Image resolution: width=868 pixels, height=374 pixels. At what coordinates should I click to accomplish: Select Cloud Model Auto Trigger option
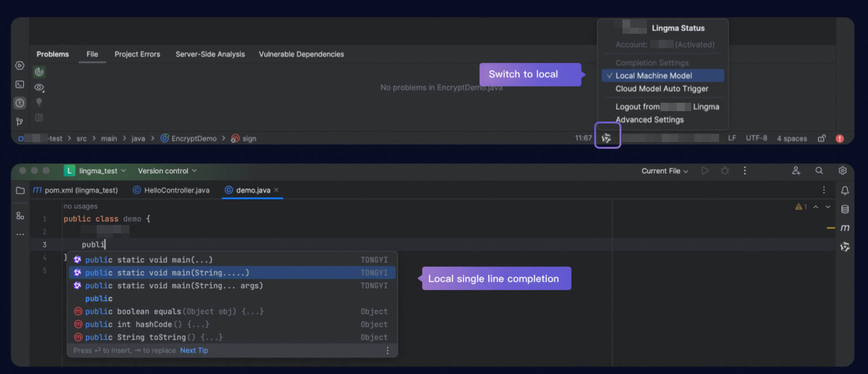click(x=663, y=88)
